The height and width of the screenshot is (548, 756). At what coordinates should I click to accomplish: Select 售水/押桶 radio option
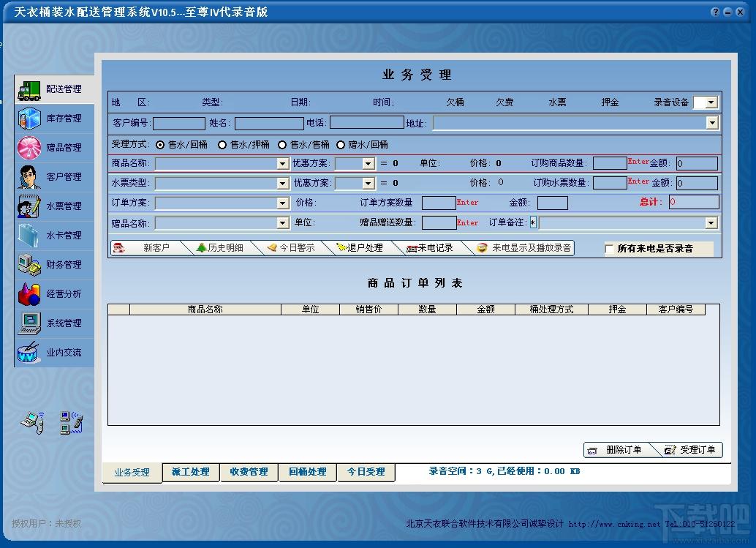pos(222,145)
